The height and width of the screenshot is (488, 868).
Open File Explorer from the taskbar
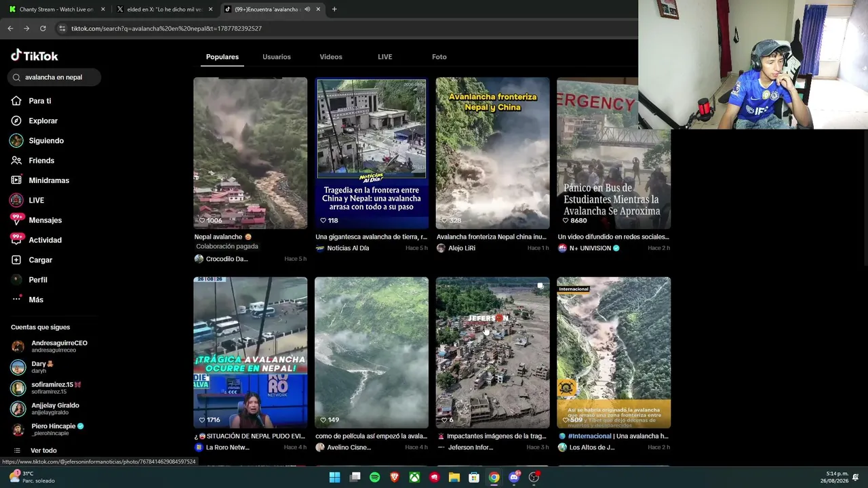(454, 477)
